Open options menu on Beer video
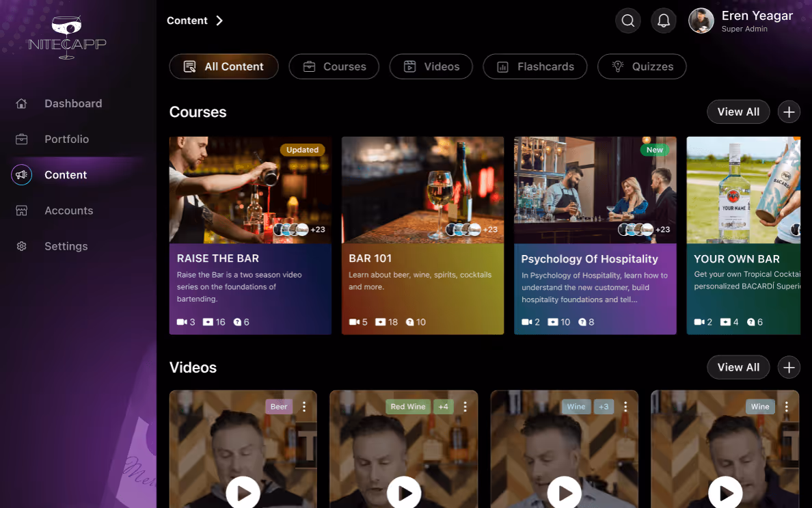 pyautogui.click(x=304, y=407)
